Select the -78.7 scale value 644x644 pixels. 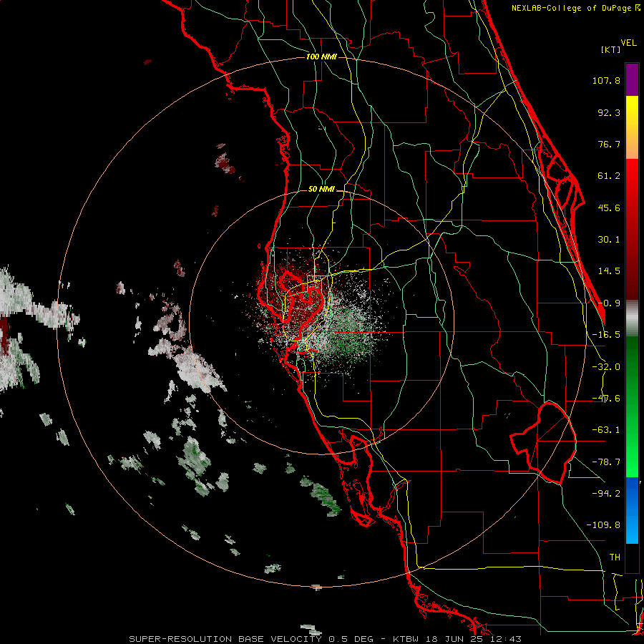(606, 462)
